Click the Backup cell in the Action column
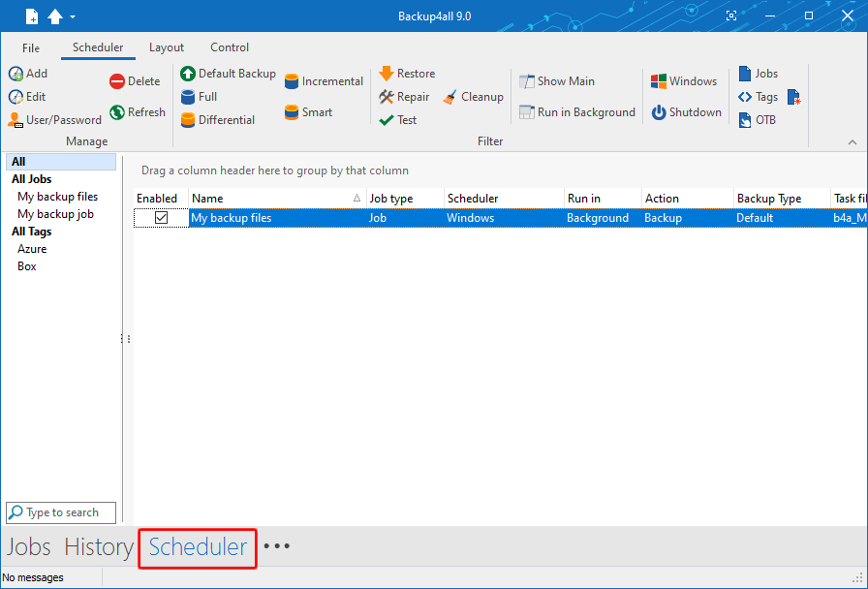This screenshot has height=589, width=868. point(688,218)
